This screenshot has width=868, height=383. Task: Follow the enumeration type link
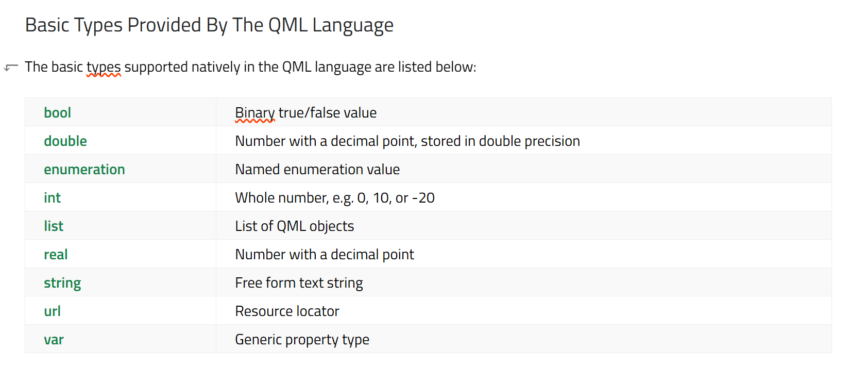[x=84, y=169]
